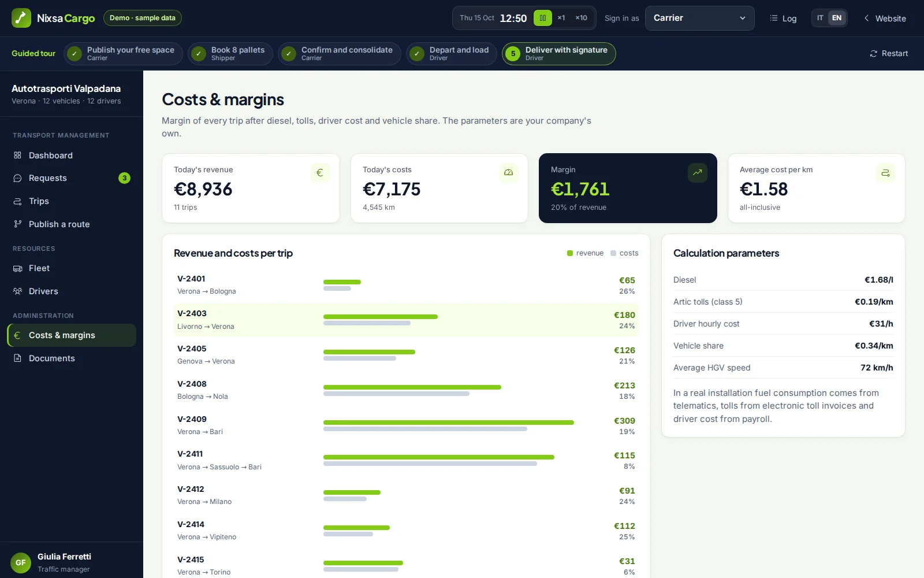Screen dimensions: 924x578
Task: Set simulation speed to ×10
Action: point(581,18)
